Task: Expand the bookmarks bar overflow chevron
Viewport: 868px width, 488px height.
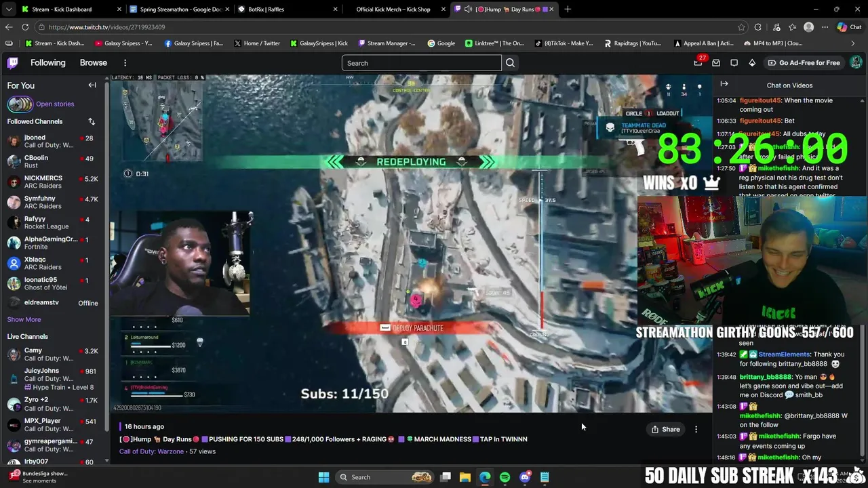Action: (853, 43)
